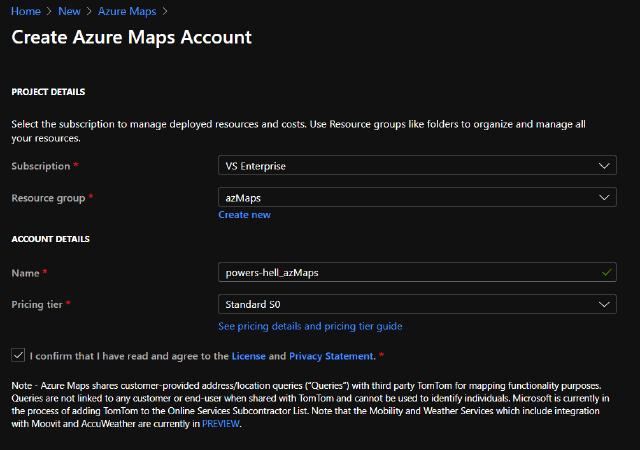The image size is (640, 450).
Task: Click Create new resource group link
Action: coord(244,215)
